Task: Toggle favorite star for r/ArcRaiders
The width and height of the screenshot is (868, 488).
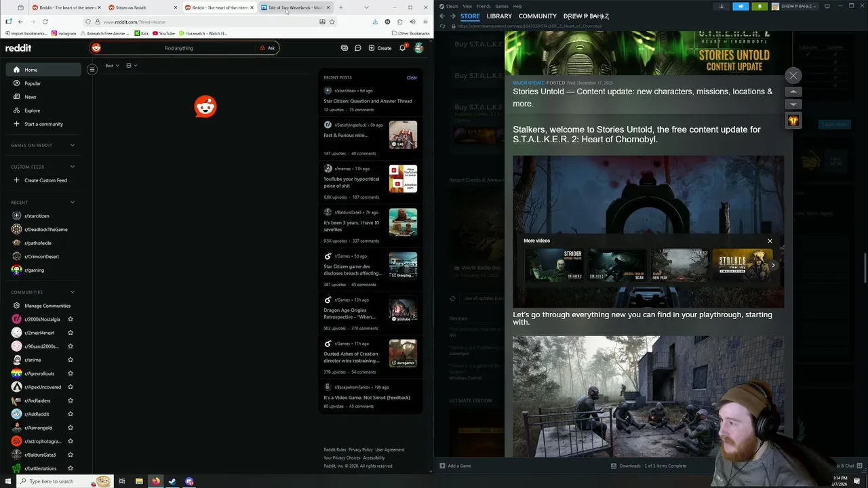Action: click(71, 401)
